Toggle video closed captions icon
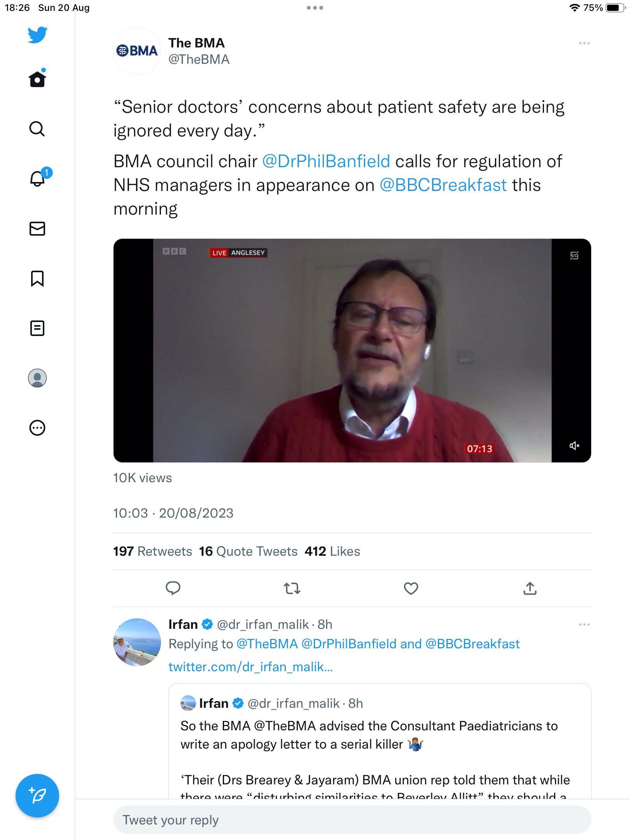630x840 pixels. [574, 255]
